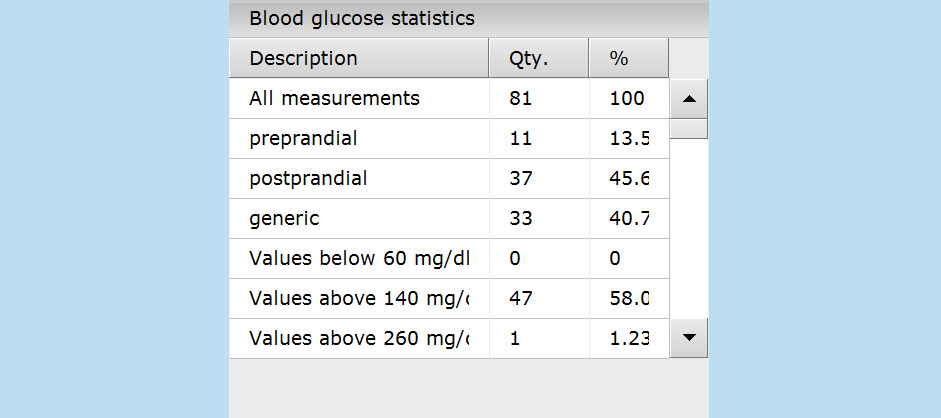This screenshot has height=418, width=941.
Task: Click the scroll up arrow button
Action: click(688, 99)
